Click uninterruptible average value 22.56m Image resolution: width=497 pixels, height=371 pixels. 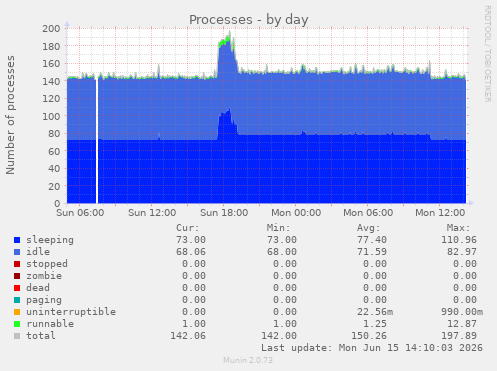[x=375, y=312]
